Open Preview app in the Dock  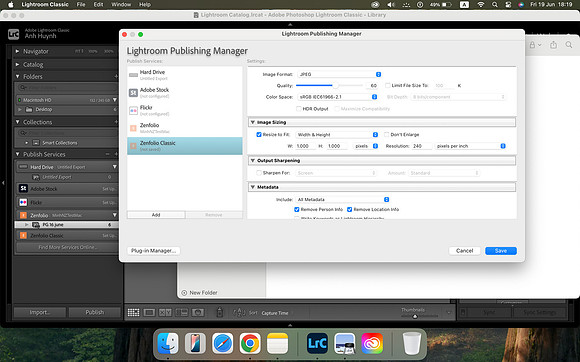[x=345, y=343]
